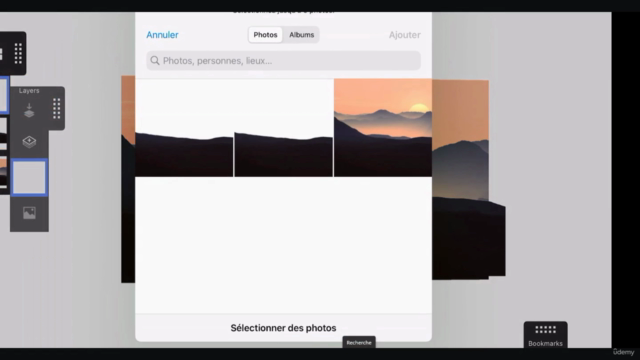Click the Bookmarks panel grip dots

tap(545, 329)
